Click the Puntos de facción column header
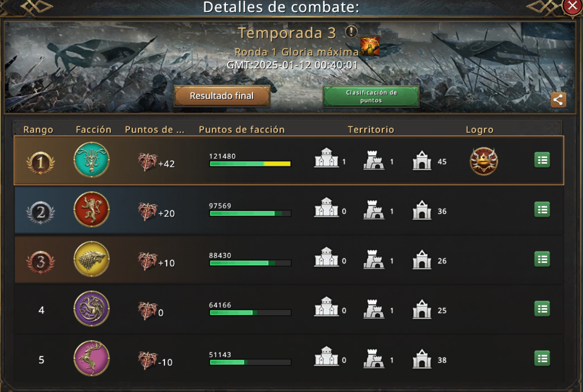The width and height of the screenshot is (583, 392). pyautogui.click(x=242, y=129)
